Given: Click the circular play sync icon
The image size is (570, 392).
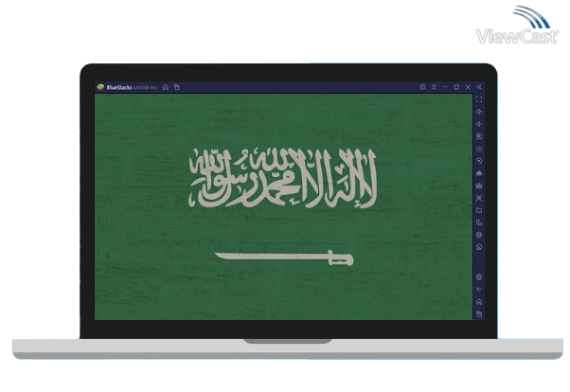Looking at the screenshot, I should point(479,161).
